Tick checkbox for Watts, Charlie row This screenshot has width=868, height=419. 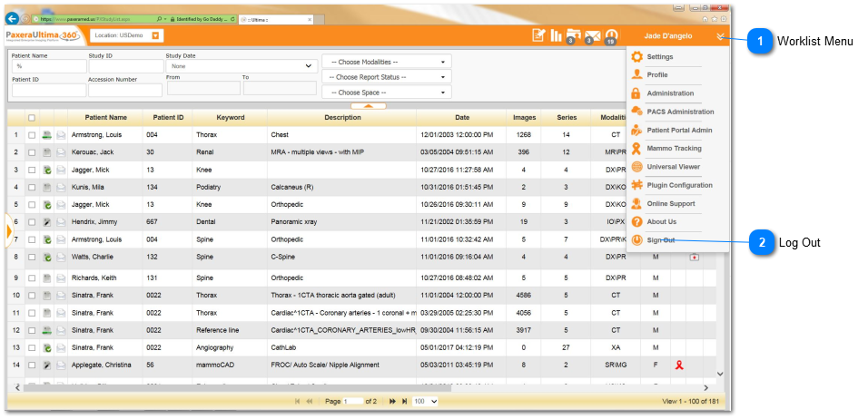32,257
